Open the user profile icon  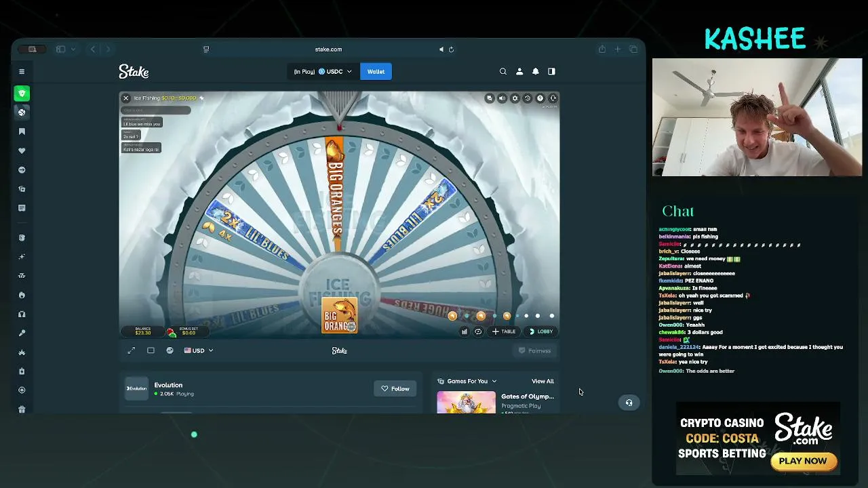click(x=519, y=71)
